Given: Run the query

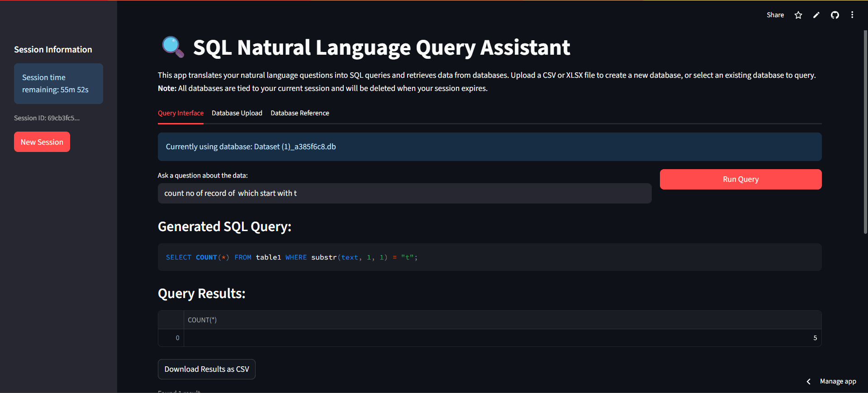Looking at the screenshot, I should click(740, 179).
